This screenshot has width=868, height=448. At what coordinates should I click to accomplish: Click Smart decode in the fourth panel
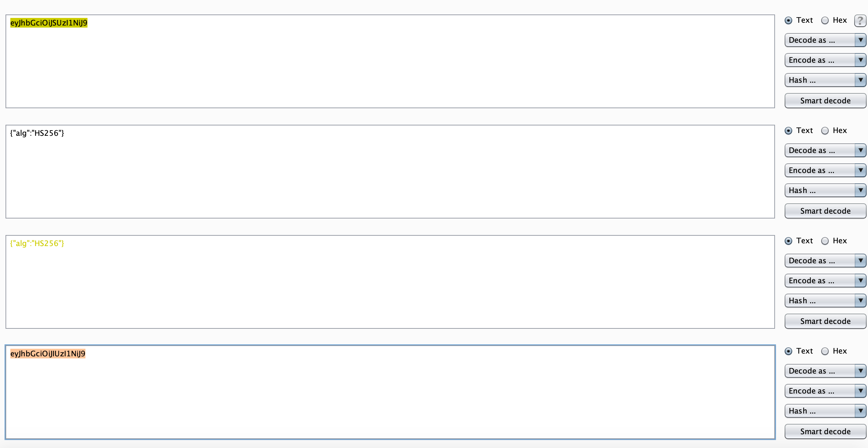825,431
